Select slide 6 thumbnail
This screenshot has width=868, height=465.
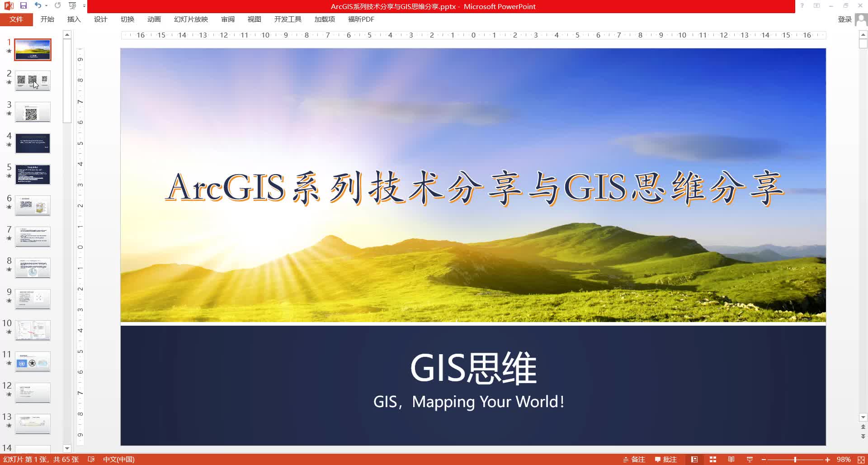pos(33,206)
